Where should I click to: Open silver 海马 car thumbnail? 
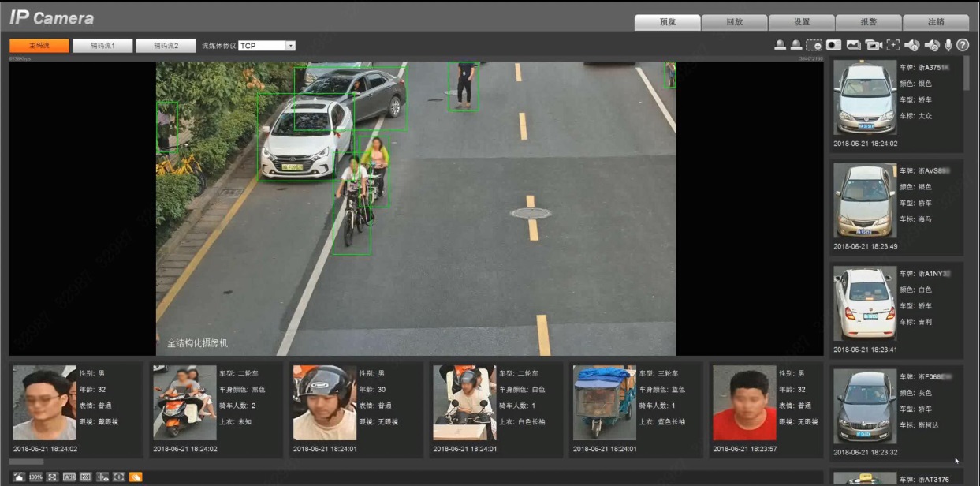(x=865, y=200)
